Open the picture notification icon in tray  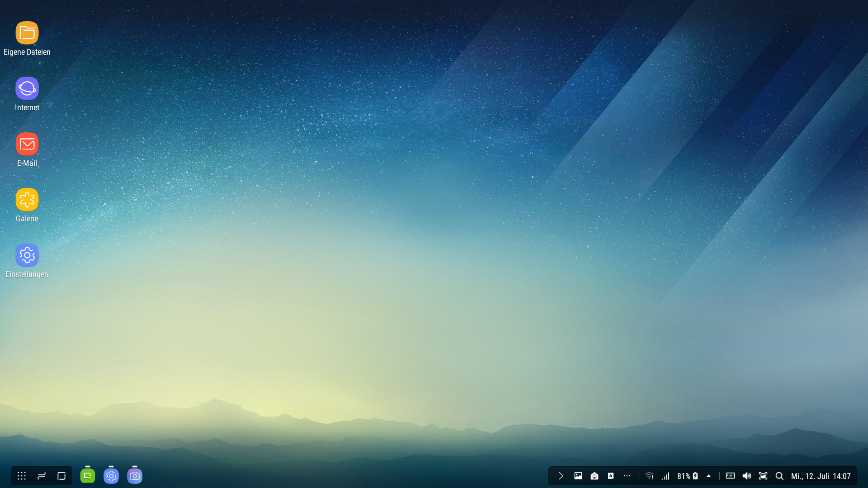[x=578, y=476]
